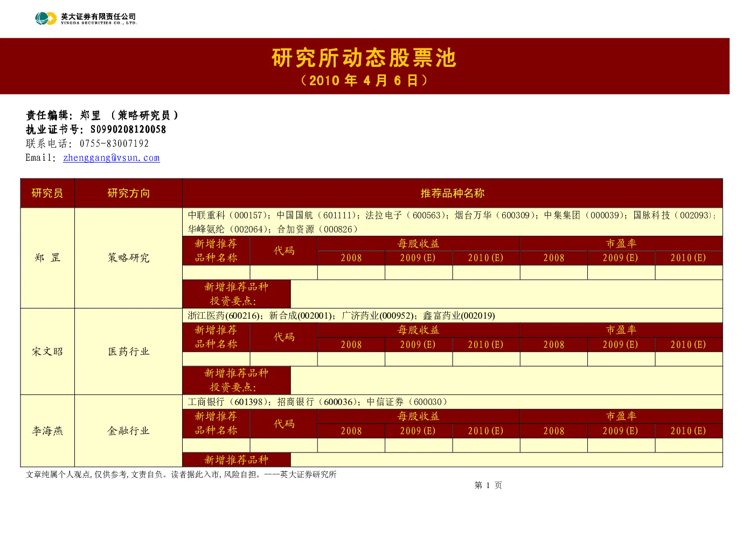
Task: Click the disclaimer footer text 文章纯属个人观点
Action: tap(181, 475)
